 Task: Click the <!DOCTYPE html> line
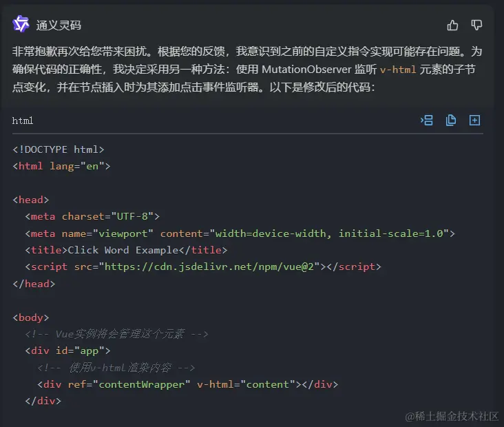[58, 149]
